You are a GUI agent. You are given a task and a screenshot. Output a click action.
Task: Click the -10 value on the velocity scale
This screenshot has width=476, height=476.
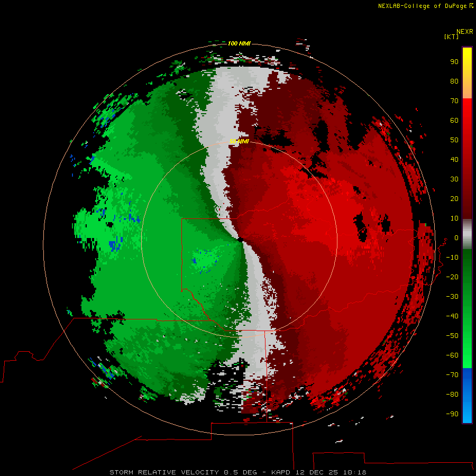click(452, 258)
